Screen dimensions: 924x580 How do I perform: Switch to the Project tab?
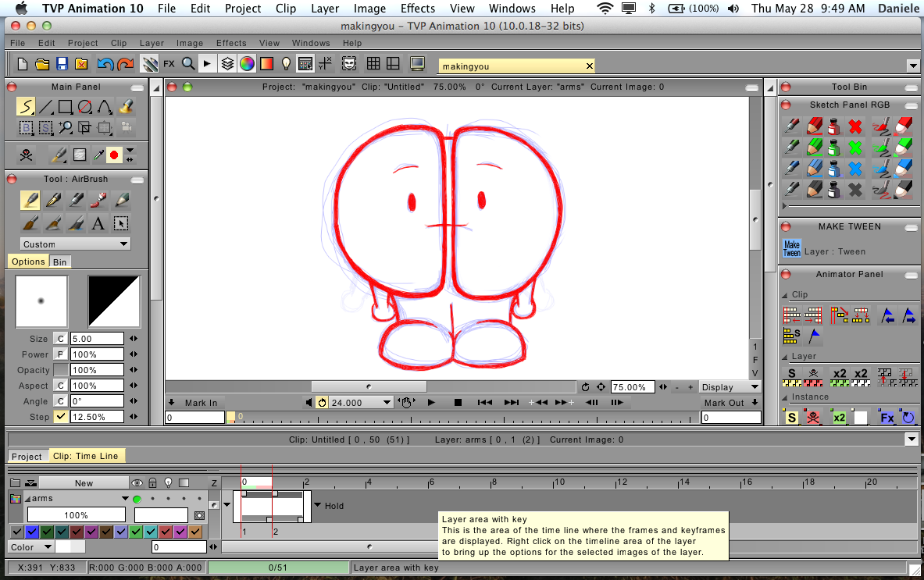coord(27,457)
